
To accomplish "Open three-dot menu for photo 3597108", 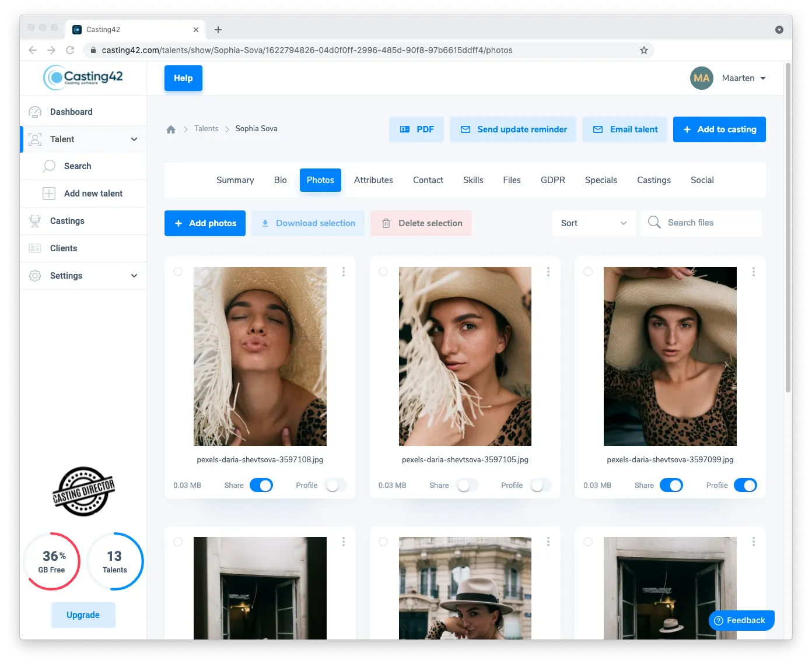I will 344,272.
